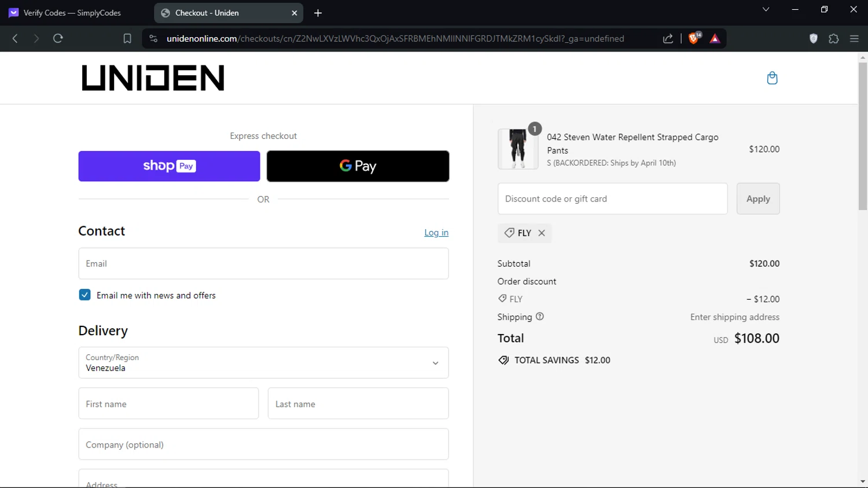Viewport: 868px width, 488px height.
Task: Click the backordered ships by April 10th note
Action: click(611, 163)
